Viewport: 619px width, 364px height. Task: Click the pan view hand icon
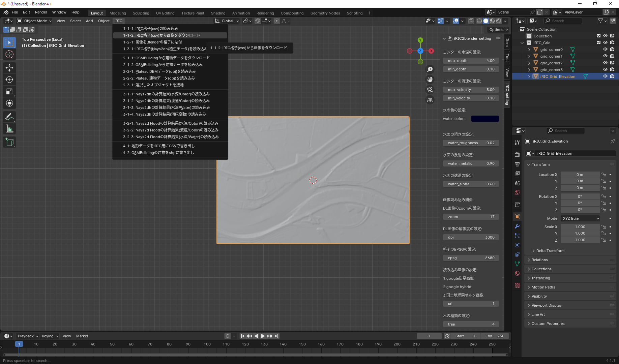point(430,80)
